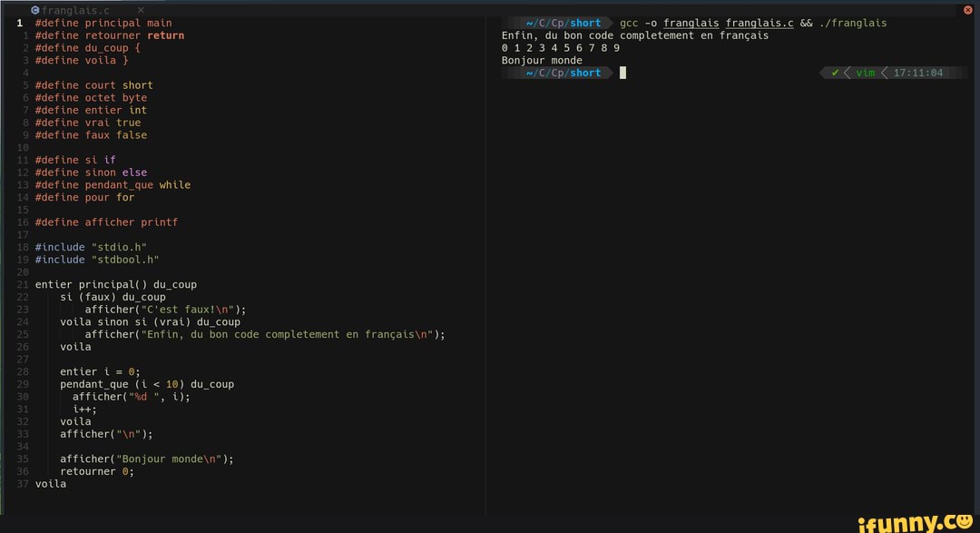The height and width of the screenshot is (533, 980).
Task: Click current line number 1 in gutter
Action: 19,24
